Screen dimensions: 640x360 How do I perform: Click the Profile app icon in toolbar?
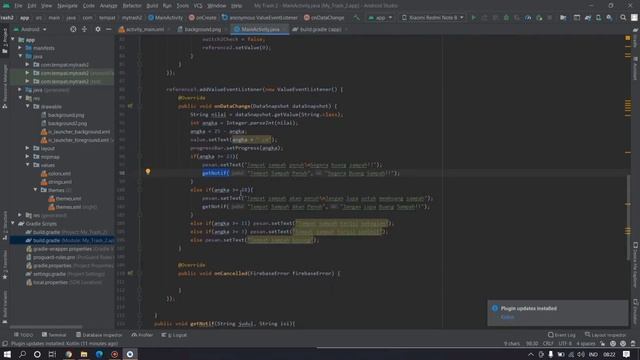point(528,18)
